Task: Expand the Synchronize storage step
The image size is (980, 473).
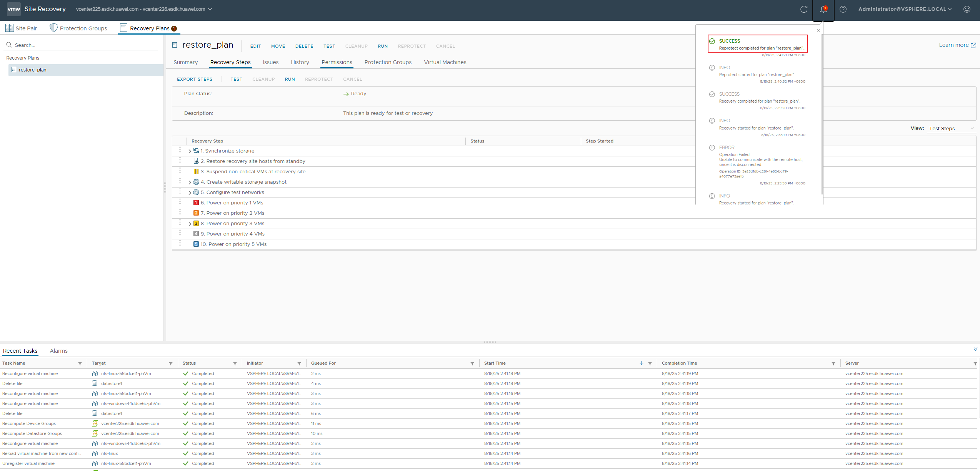Action: tap(190, 151)
